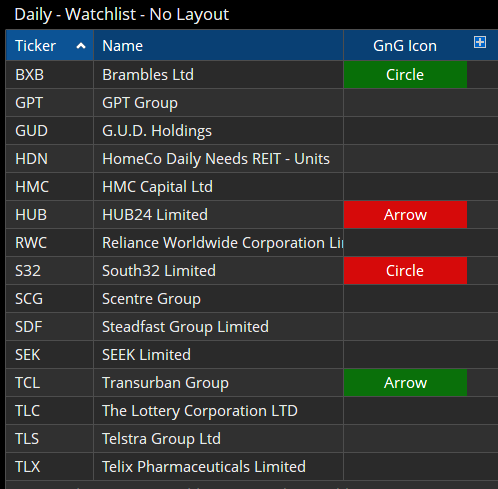Click the add column plus icon
Screen dimensions: 498x489
point(480,42)
